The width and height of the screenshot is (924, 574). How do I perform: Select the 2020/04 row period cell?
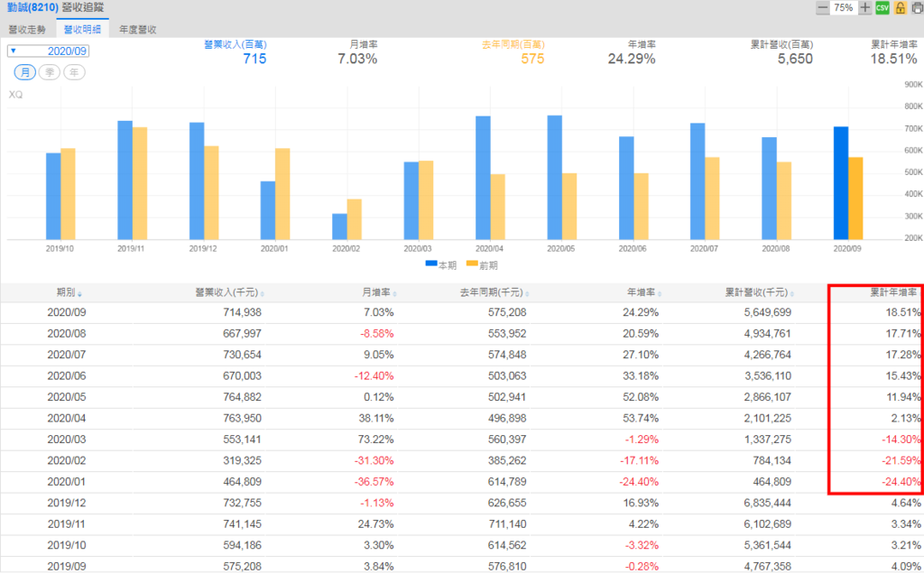click(67, 419)
